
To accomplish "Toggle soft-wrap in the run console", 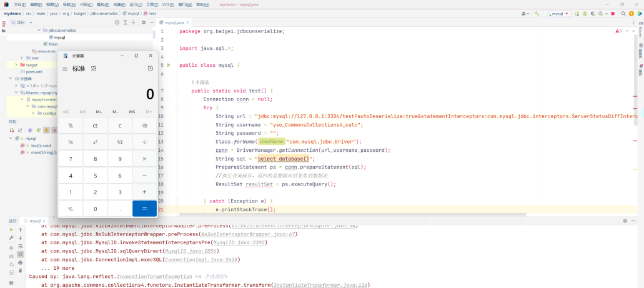I will click(21, 246).
